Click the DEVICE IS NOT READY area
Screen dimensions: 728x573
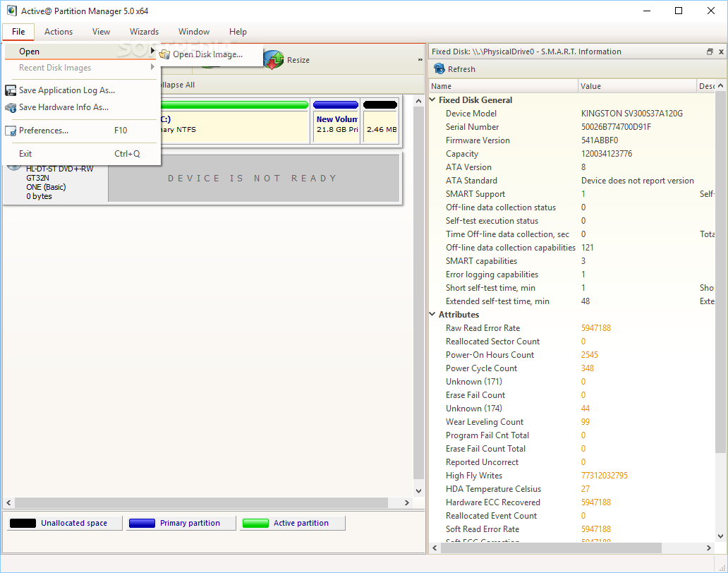(253, 179)
